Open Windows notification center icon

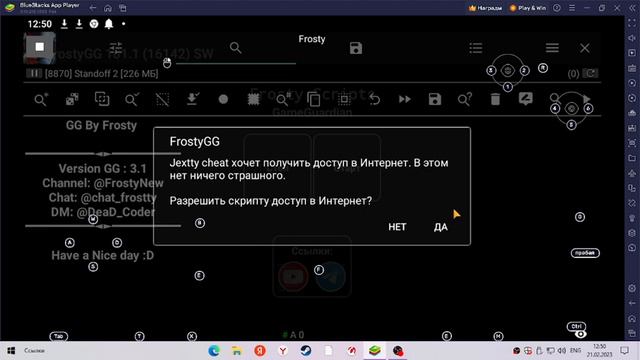click(624, 351)
